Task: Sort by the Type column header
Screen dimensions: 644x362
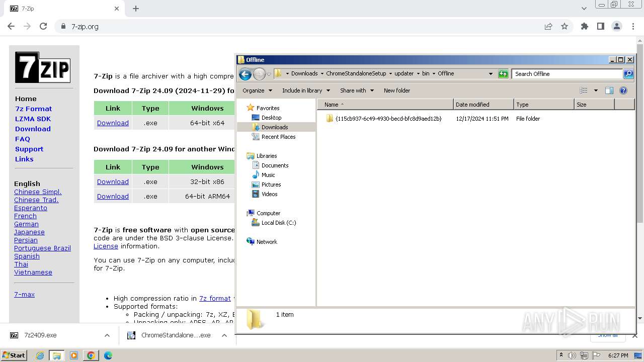Action: (544, 105)
